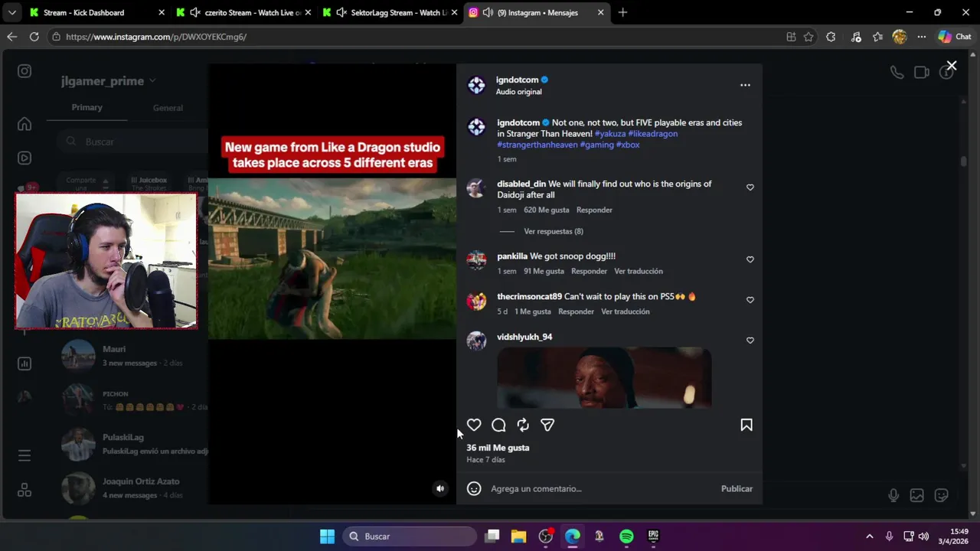Click Instagram logo in left sidebar

tap(24, 71)
